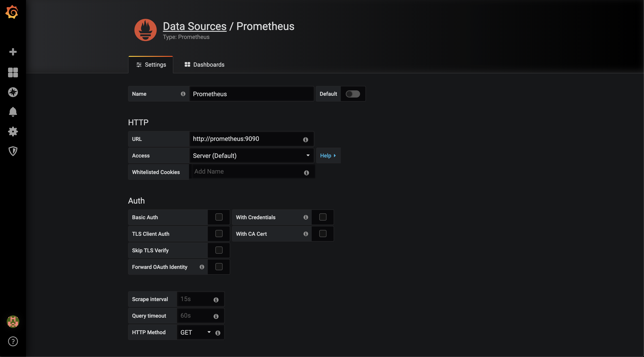Open the Explore compass icon
The height and width of the screenshot is (357, 644).
(13, 92)
